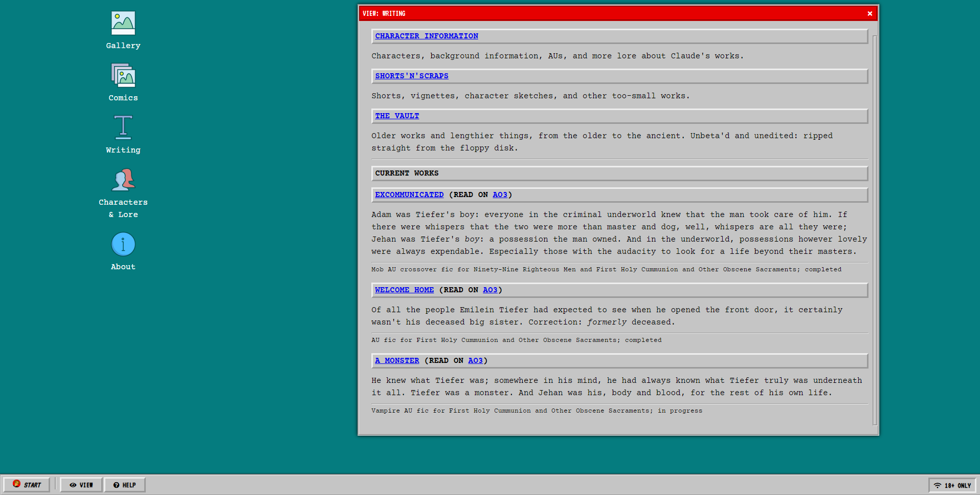Click the Start button in taskbar
Viewport: 980px width, 495px height.
pyautogui.click(x=27, y=485)
